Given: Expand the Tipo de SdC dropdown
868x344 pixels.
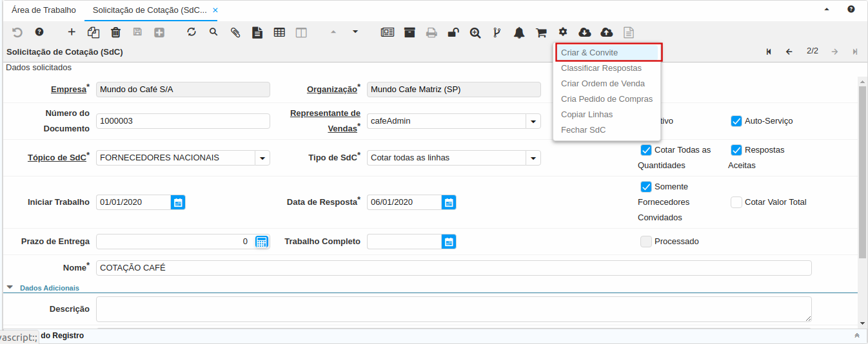Looking at the screenshot, I should (533, 158).
